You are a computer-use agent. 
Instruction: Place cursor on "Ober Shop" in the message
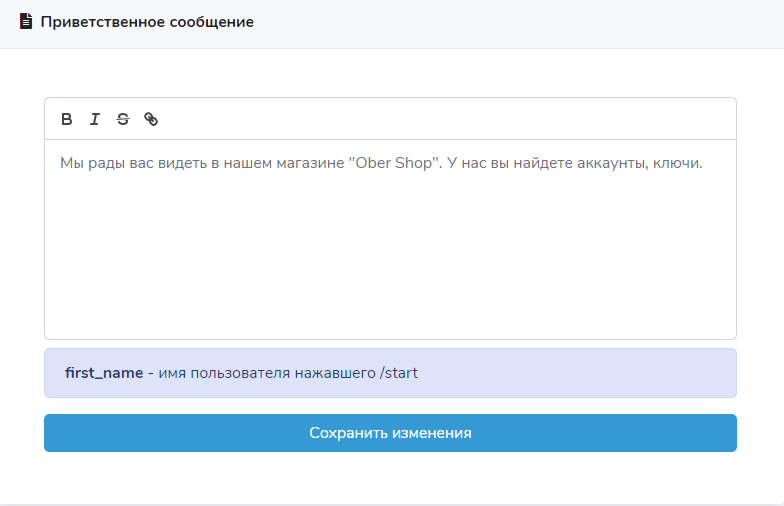click(x=395, y=163)
